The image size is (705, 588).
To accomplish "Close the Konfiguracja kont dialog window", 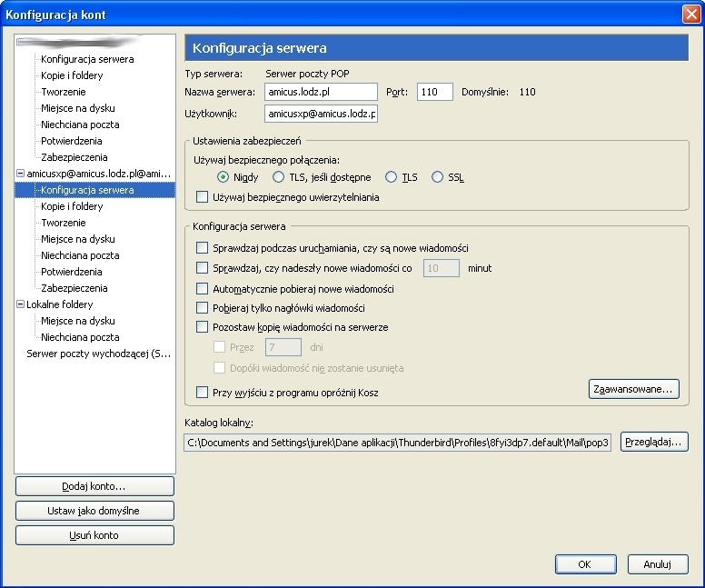I will (x=690, y=14).
